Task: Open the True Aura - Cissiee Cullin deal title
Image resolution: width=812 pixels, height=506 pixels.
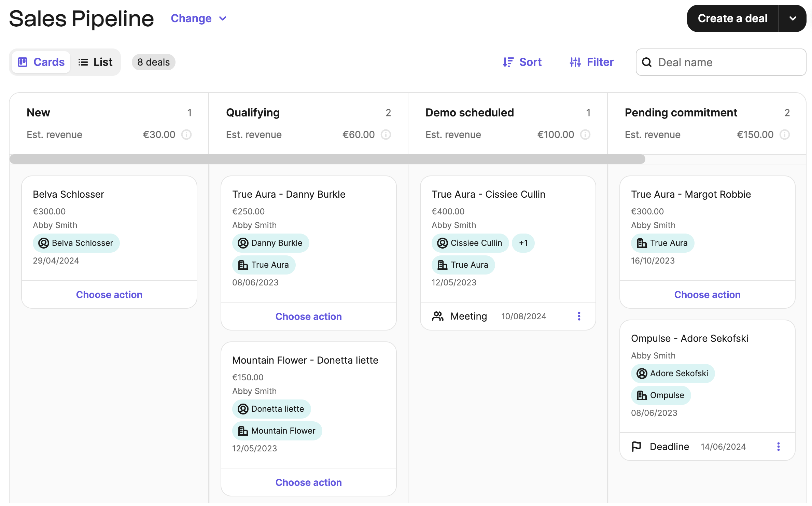Action: [488, 194]
